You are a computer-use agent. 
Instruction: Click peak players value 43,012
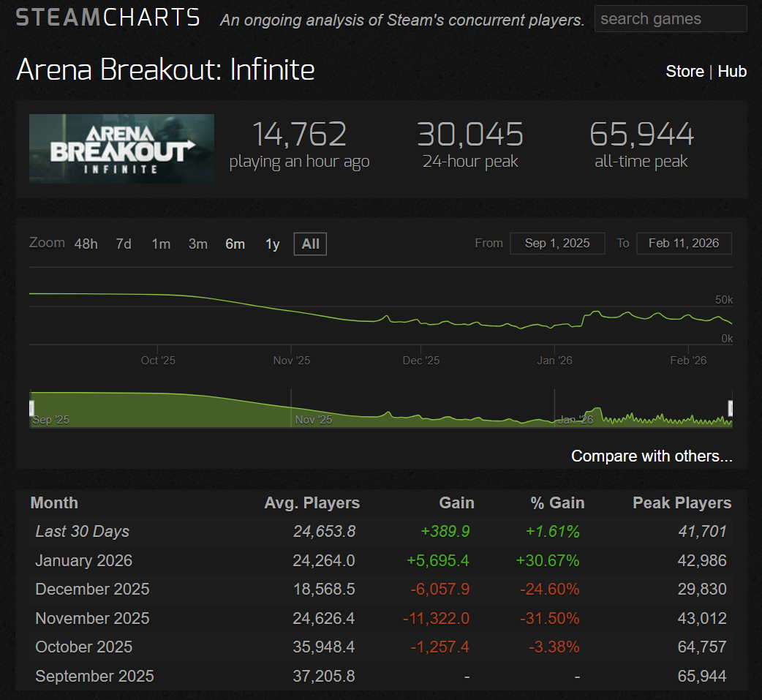point(702,618)
